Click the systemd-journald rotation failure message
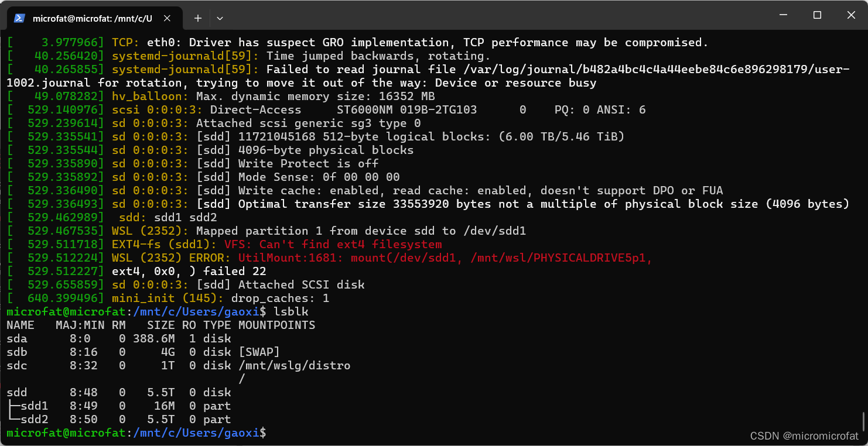 pyautogui.click(x=410, y=69)
